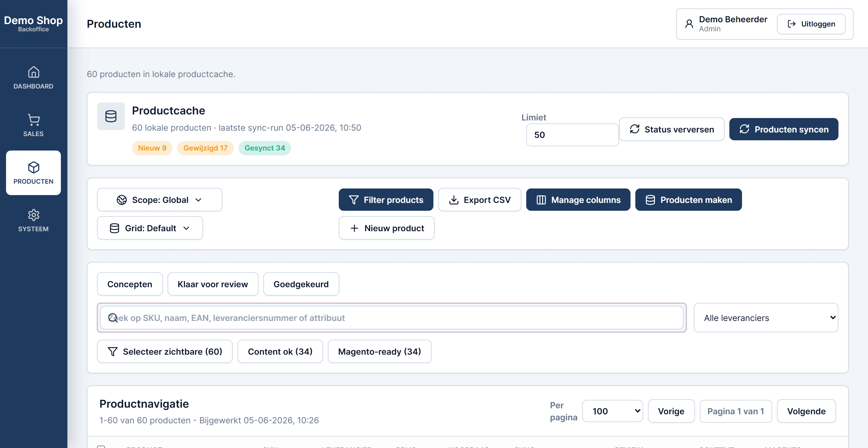Expand the Scope: Global dropdown
This screenshot has width=868, height=448.
(x=159, y=200)
